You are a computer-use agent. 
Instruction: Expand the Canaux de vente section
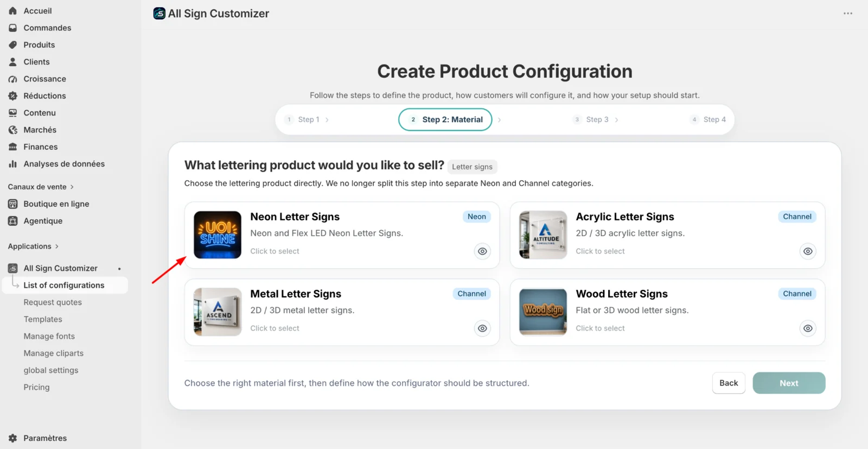tap(41, 187)
